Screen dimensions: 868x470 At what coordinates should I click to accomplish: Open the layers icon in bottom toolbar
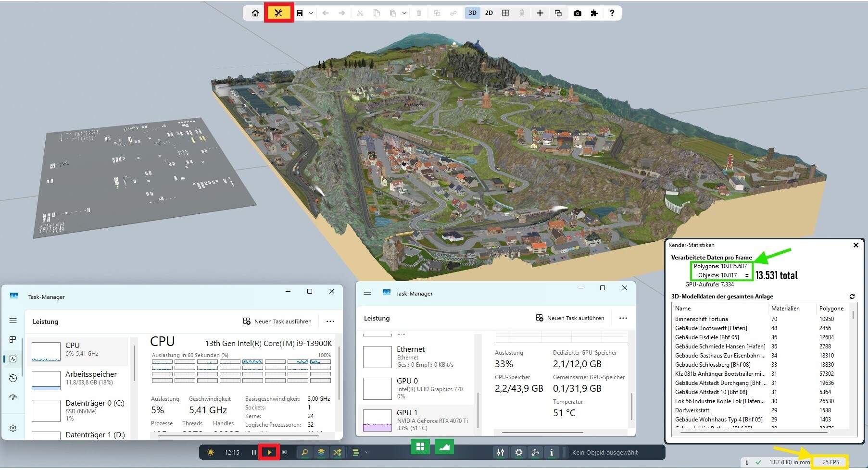321,452
